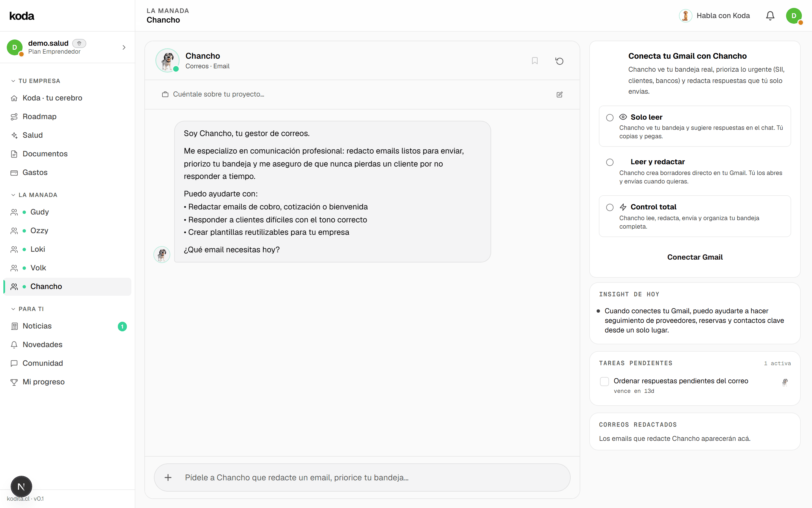
Task: Open the Noticias page
Action: 67,326
